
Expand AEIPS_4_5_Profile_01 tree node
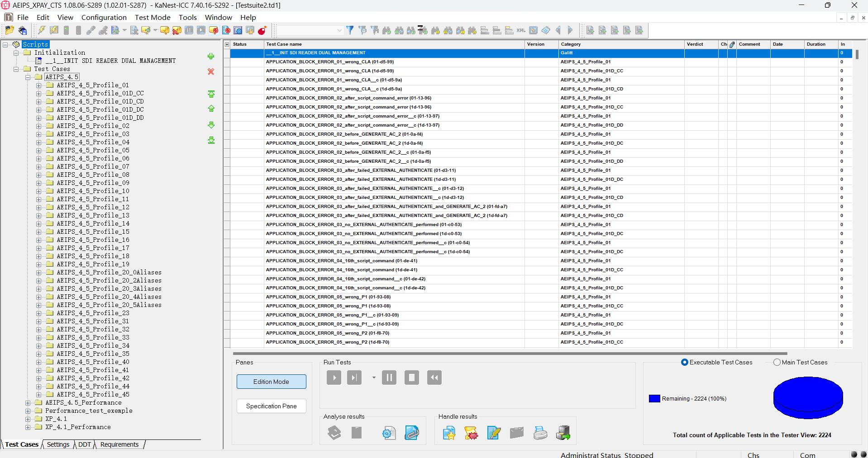[x=39, y=85]
